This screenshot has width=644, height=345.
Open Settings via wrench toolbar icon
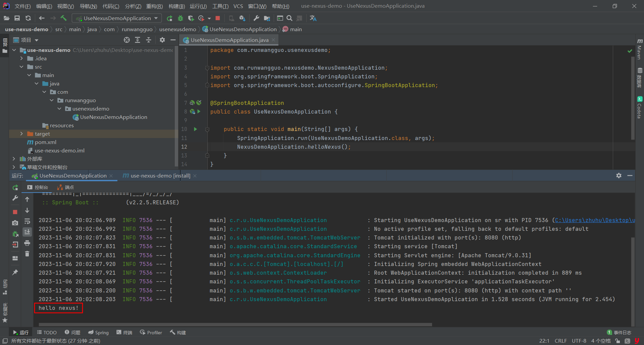click(x=256, y=18)
